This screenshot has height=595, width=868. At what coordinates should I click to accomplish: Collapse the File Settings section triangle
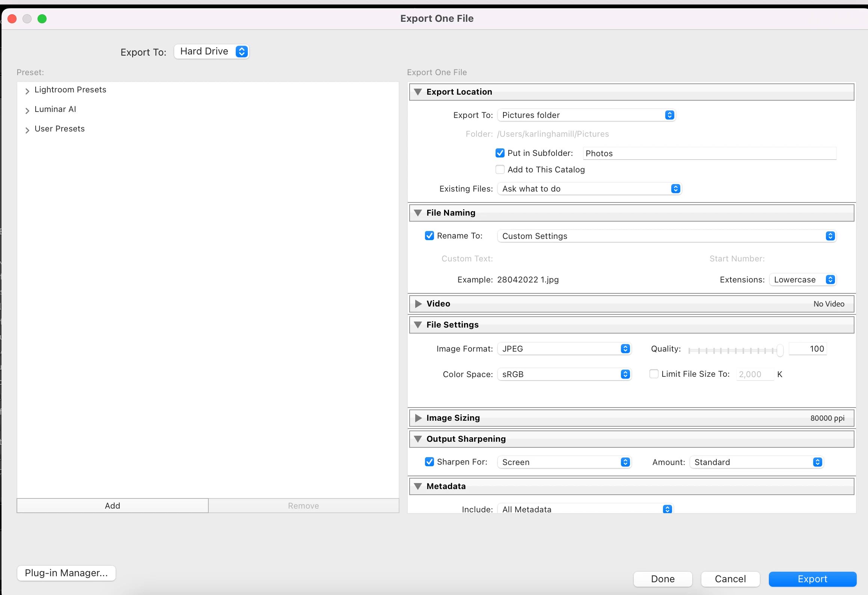click(x=417, y=325)
